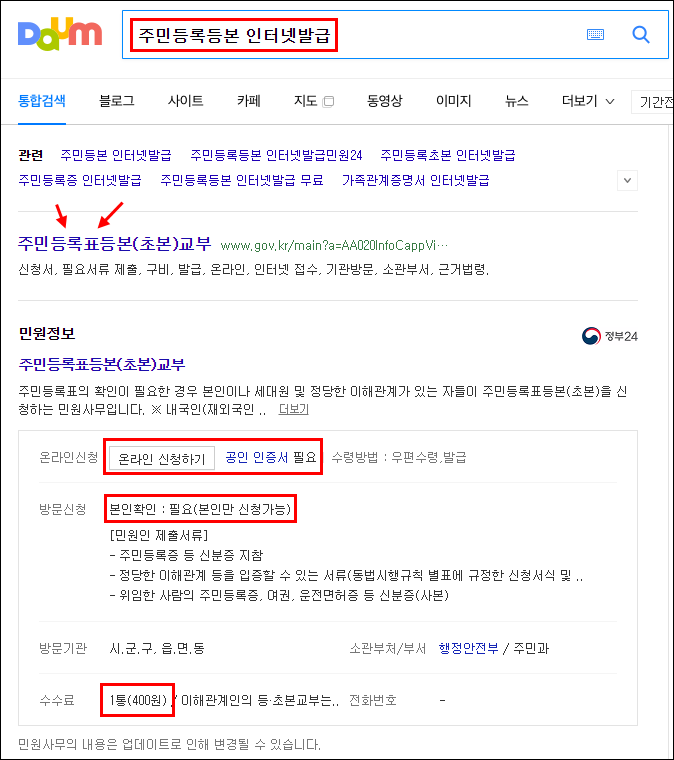Image resolution: width=674 pixels, height=760 pixels.
Task: Click the magnifier search icon
Action: click(x=641, y=34)
